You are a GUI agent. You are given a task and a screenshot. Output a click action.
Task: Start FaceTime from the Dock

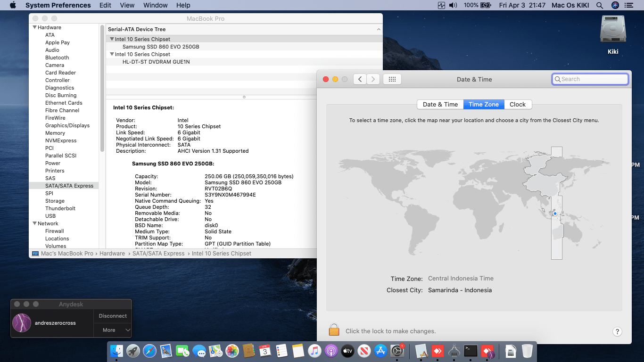[x=182, y=351]
